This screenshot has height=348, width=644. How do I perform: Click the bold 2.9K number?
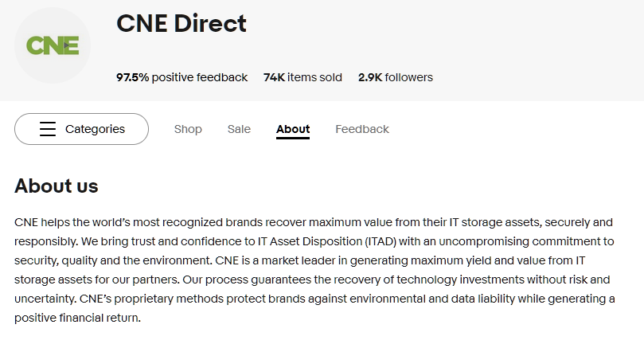click(370, 77)
